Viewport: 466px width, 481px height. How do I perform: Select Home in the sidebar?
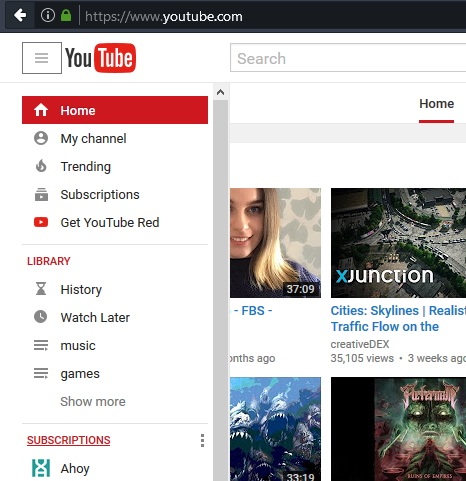pyautogui.click(x=115, y=110)
